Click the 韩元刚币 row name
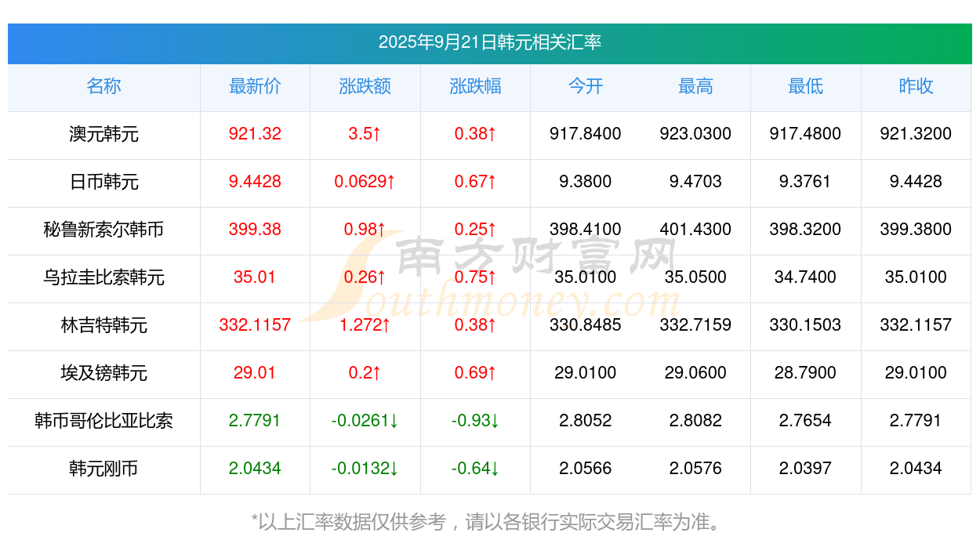The image size is (980, 547). point(103,469)
